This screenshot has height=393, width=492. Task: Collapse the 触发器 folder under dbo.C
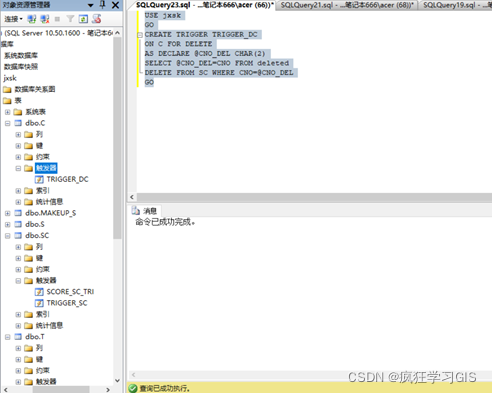pos(18,168)
